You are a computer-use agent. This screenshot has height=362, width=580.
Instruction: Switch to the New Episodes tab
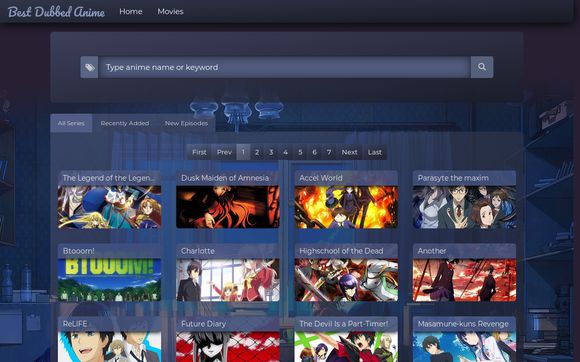tap(186, 123)
